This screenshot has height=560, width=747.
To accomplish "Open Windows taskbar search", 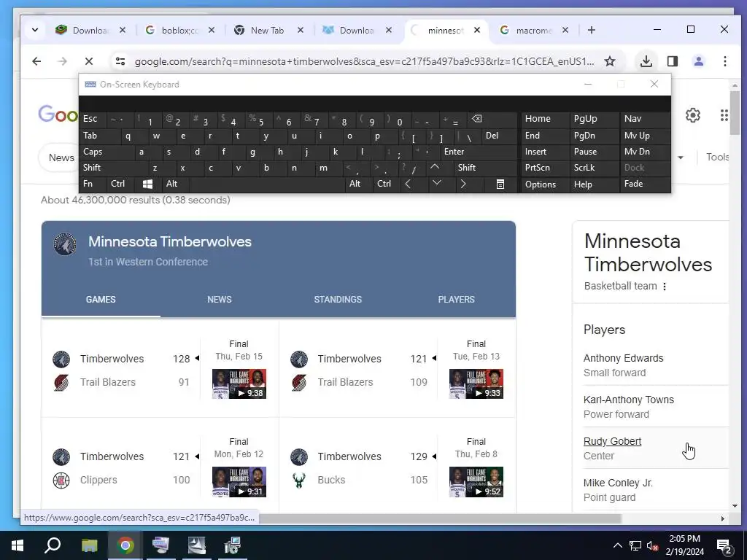I will [x=53, y=545].
